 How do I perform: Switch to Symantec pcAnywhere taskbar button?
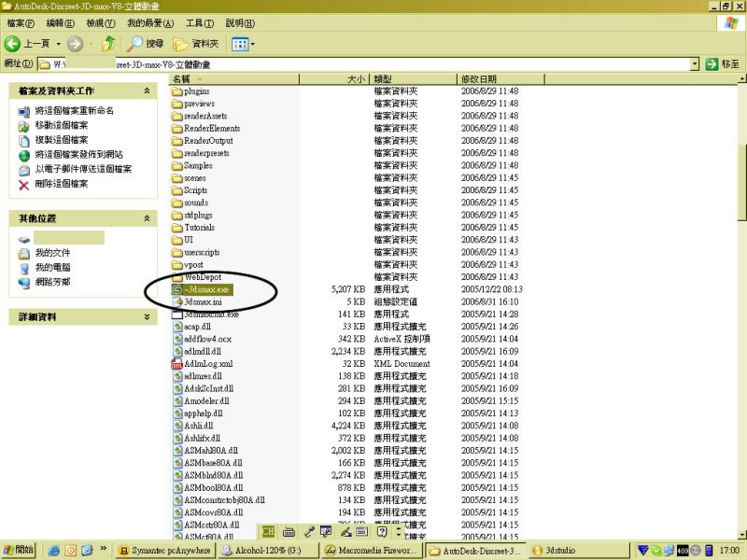(165, 550)
